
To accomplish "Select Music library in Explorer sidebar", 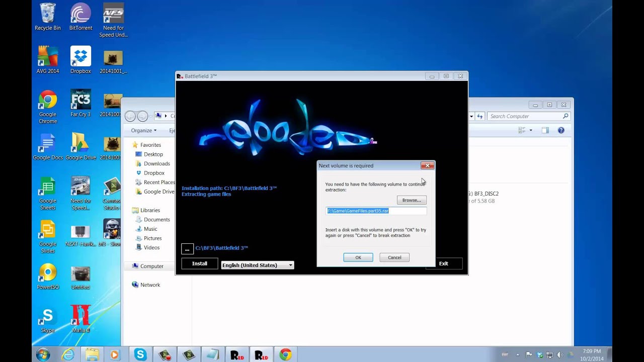I will pyautogui.click(x=150, y=229).
